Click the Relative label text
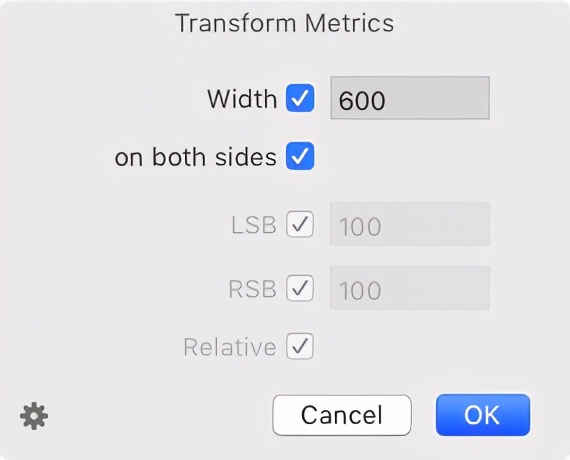The width and height of the screenshot is (570, 460). tap(230, 347)
